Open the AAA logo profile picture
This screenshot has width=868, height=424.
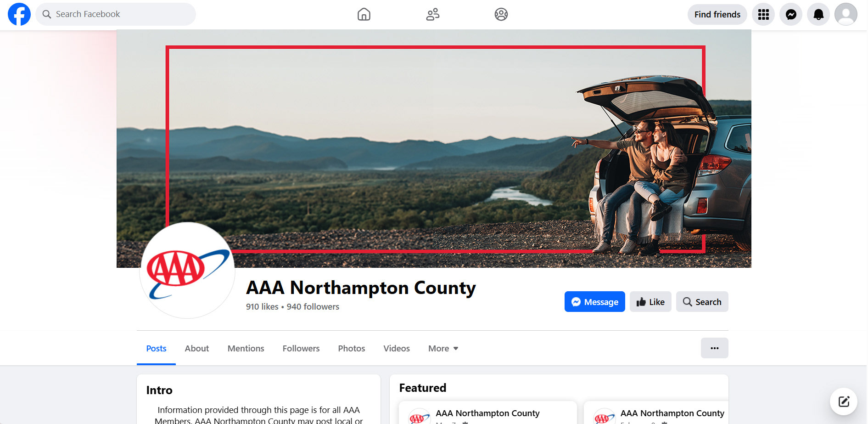(187, 270)
